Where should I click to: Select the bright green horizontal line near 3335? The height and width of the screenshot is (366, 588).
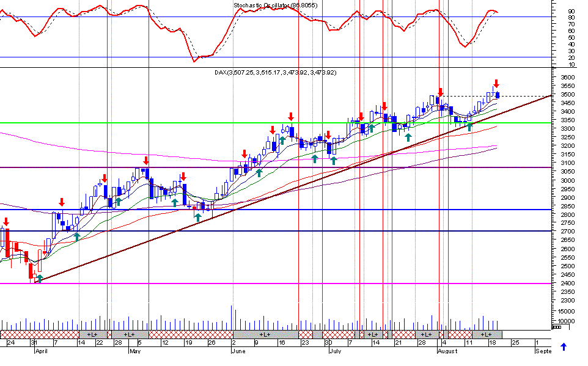[x=276, y=123]
